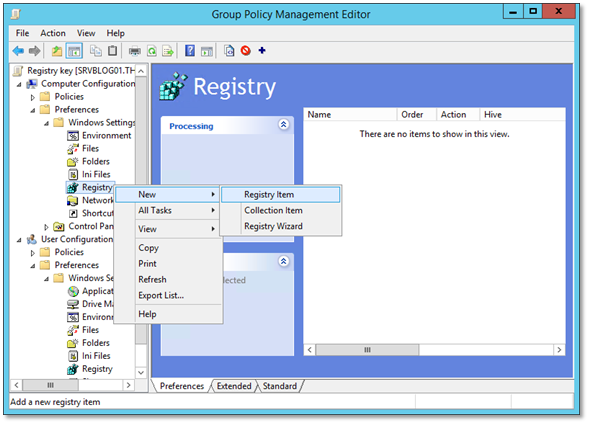The width and height of the screenshot is (589, 424).
Task: Sort by the Hive column header
Action: (523, 115)
